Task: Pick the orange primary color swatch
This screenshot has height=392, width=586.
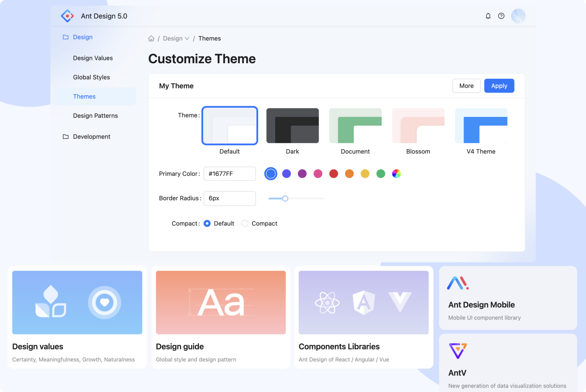Action: point(349,174)
